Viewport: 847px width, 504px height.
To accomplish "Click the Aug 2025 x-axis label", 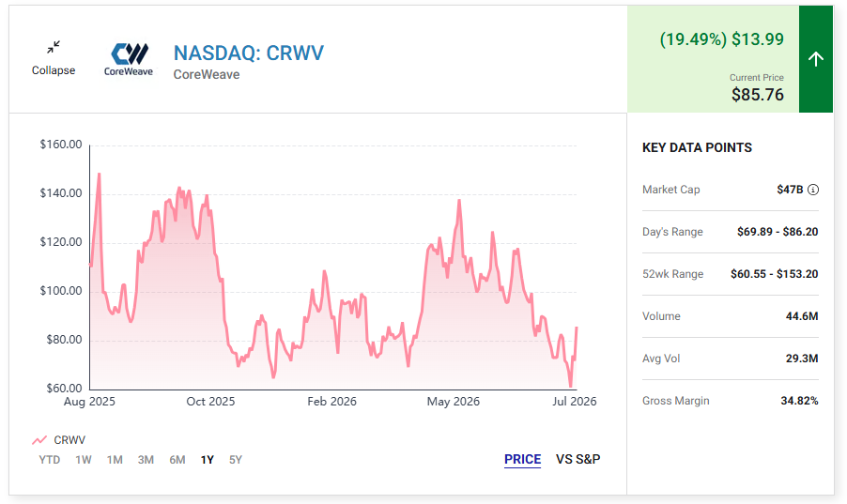I will pyautogui.click(x=89, y=402).
